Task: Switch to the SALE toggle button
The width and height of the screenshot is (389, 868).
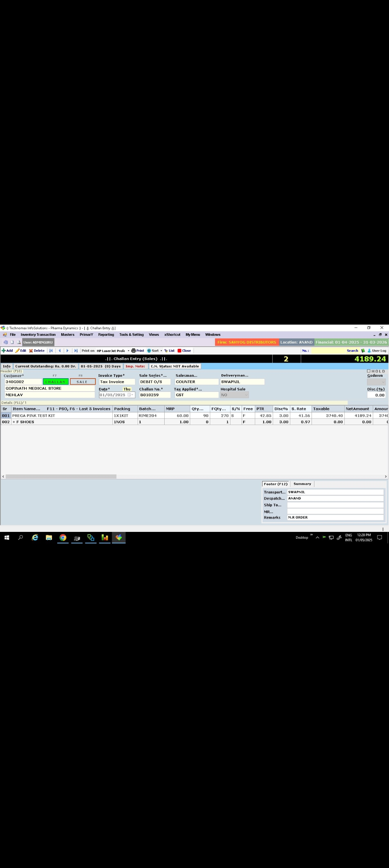Action: [x=82, y=382]
